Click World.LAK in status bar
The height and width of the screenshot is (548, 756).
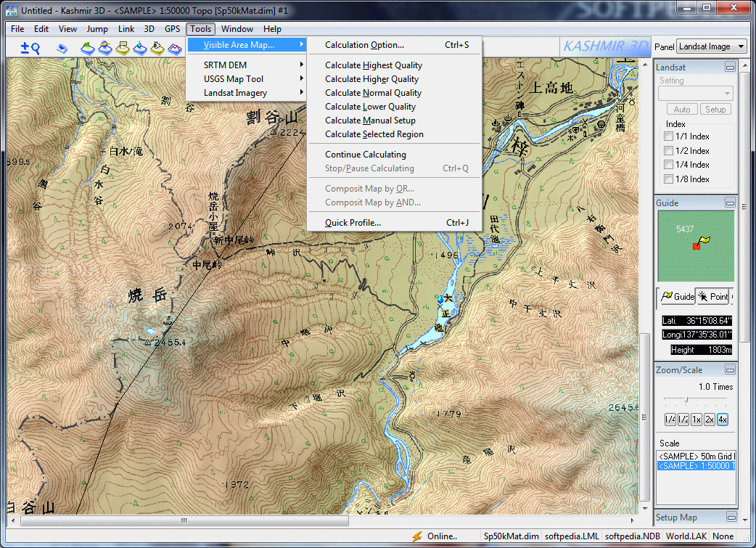(686, 536)
